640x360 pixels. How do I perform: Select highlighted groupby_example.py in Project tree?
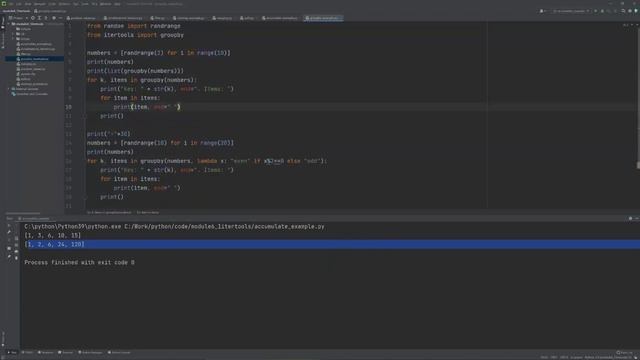tap(34, 59)
